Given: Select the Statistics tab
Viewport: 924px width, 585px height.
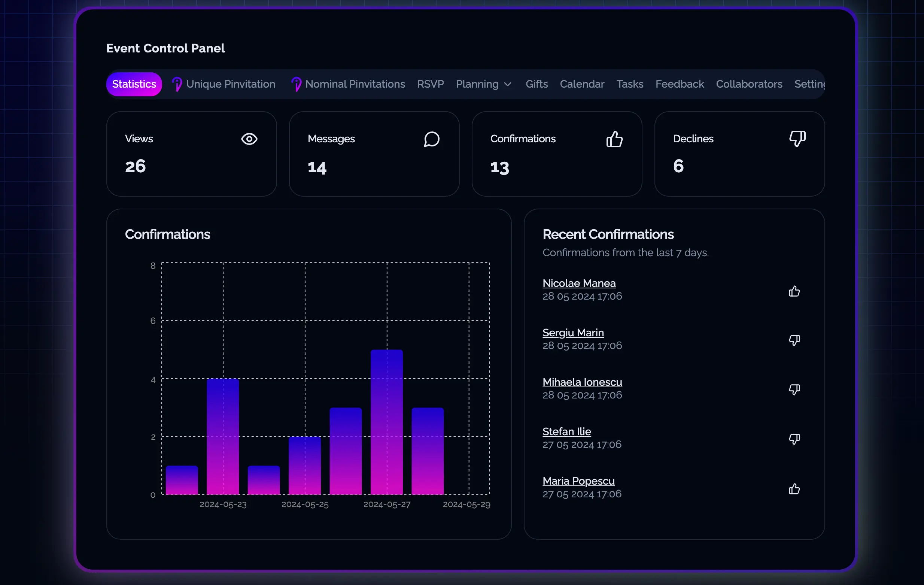Looking at the screenshot, I should pos(134,84).
